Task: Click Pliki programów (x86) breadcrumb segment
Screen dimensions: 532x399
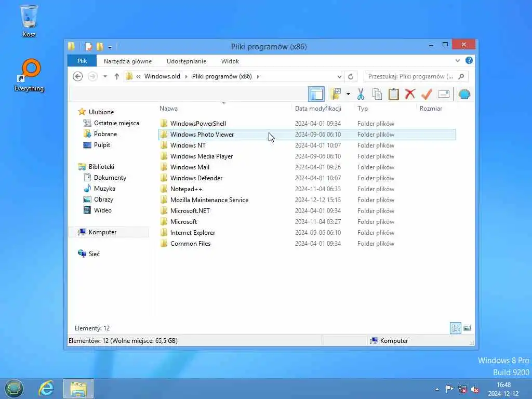Action: coord(222,76)
